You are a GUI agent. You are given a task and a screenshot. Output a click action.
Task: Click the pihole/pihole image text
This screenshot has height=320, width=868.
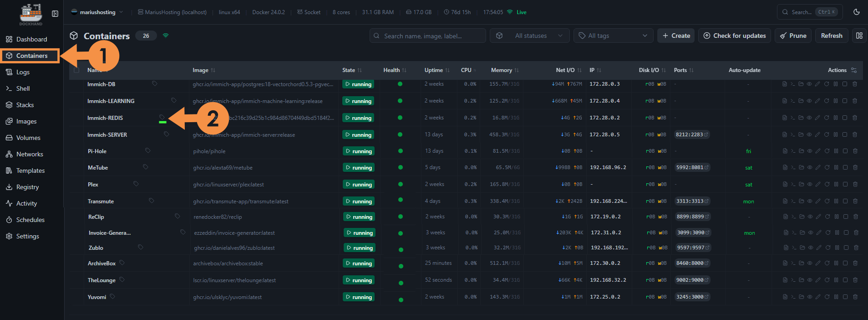[209, 151]
